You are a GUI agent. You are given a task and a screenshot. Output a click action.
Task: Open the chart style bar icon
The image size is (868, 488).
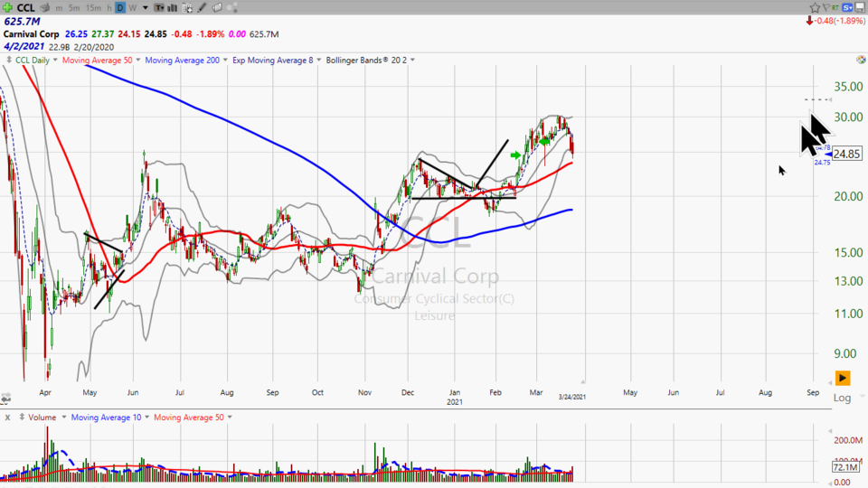click(173, 8)
